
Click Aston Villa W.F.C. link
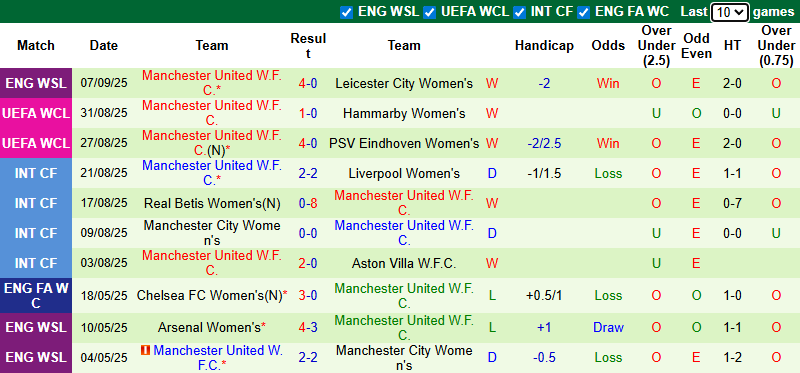pyautogui.click(x=404, y=263)
